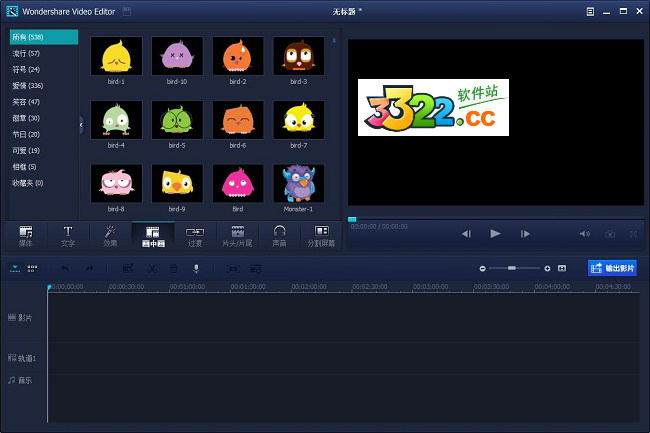Click the edit clip icon
This screenshot has width=650, height=433.
[128, 269]
